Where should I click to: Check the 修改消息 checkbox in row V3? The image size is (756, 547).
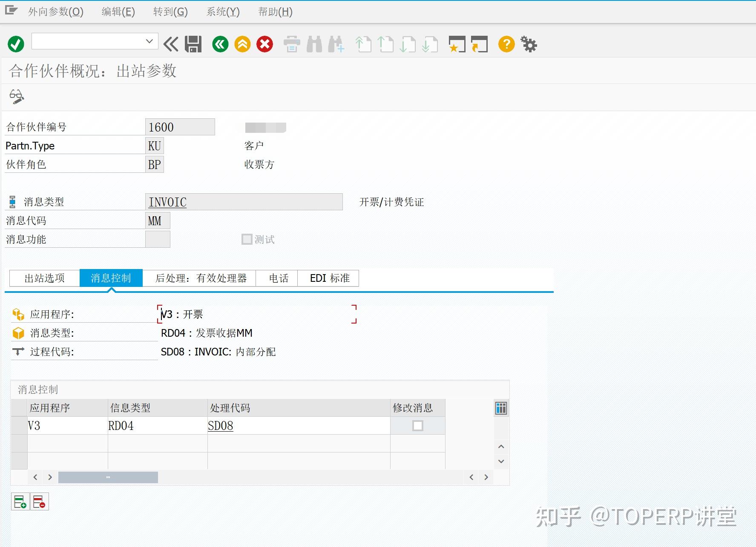pos(418,425)
